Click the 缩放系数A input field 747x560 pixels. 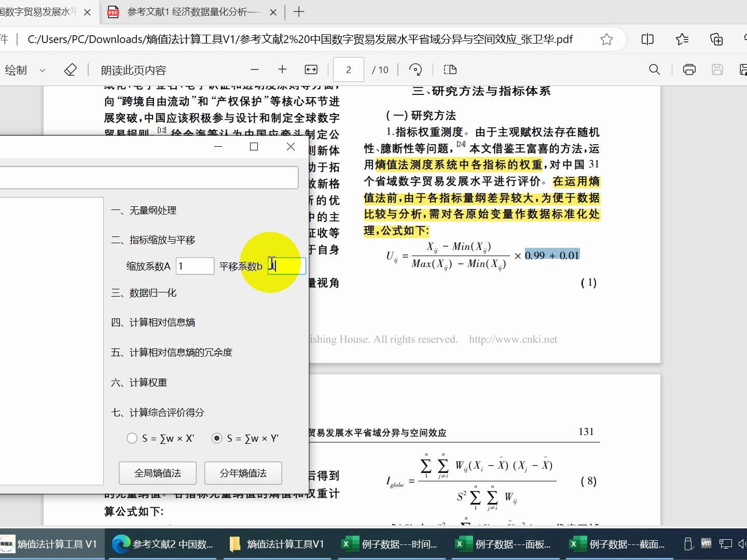[195, 266]
